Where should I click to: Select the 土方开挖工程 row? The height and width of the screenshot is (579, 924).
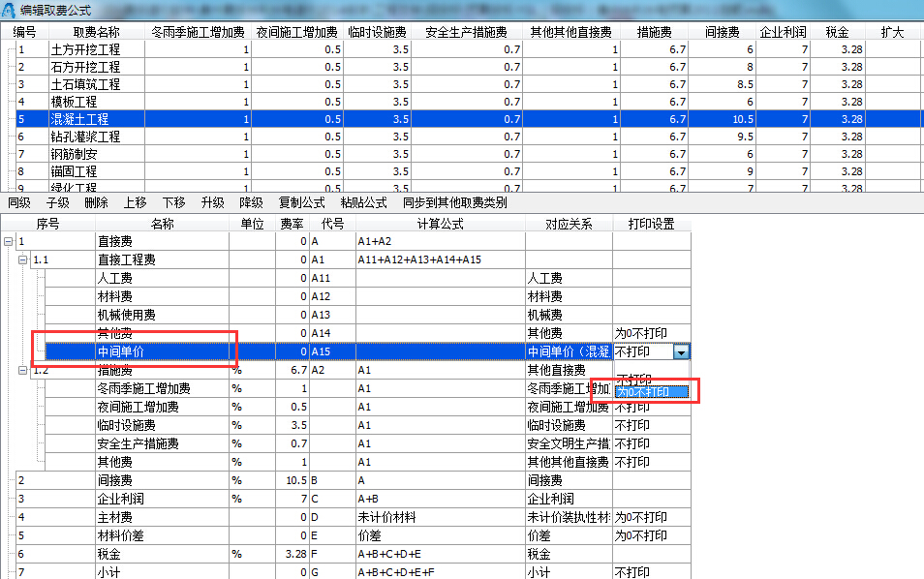click(85, 49)
